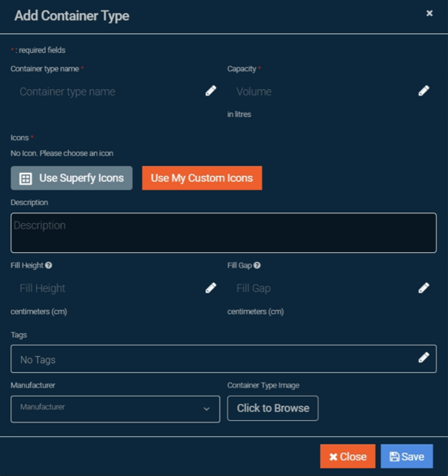The image size is (448, 476).
Task: Click into the Description text area
Action: pos(224,233)
